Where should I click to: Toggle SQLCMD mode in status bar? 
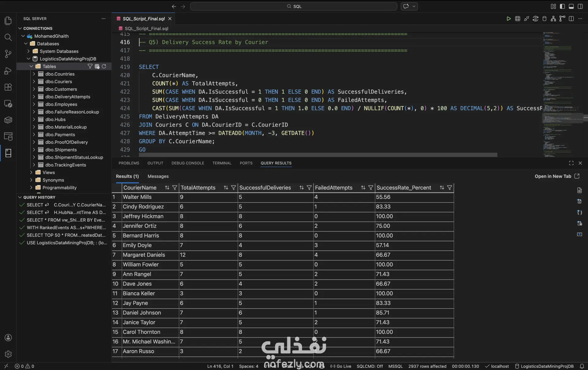[x=370, y=366]
